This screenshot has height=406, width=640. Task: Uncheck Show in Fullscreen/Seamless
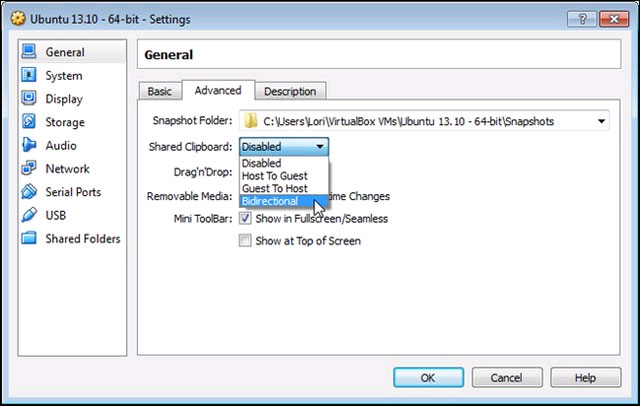(x=245, y=219)
